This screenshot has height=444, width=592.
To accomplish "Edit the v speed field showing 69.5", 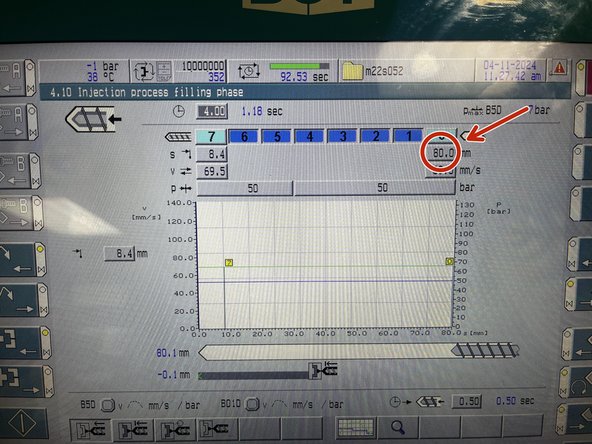I will [x=212, y=171].
